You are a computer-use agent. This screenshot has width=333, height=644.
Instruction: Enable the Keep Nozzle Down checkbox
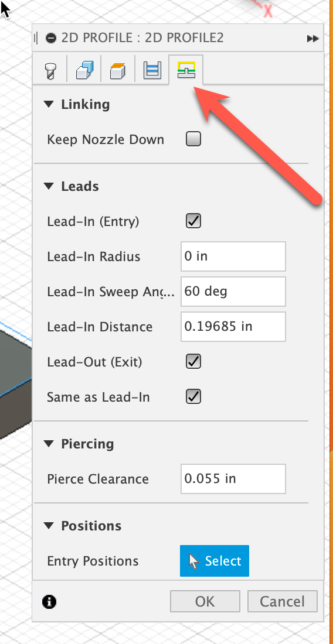click(x=193, y=139)
